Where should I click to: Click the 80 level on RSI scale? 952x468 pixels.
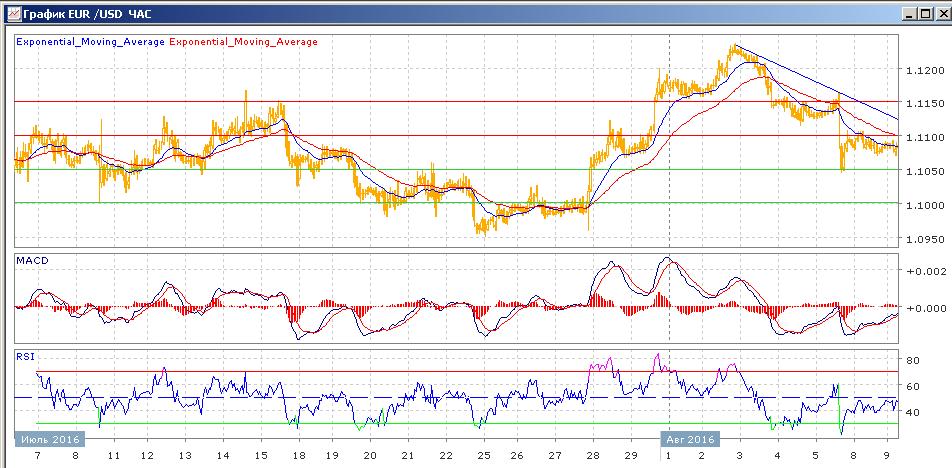(913, 360)
